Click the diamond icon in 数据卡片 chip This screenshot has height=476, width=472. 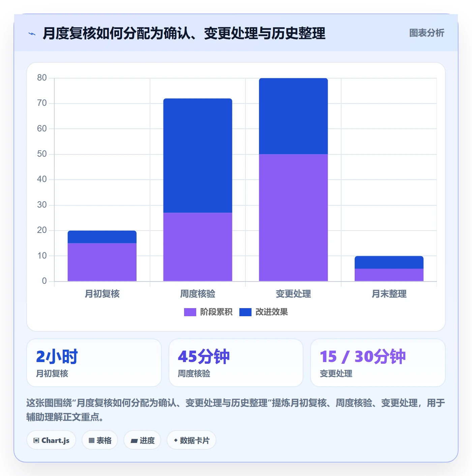(176, 440)
